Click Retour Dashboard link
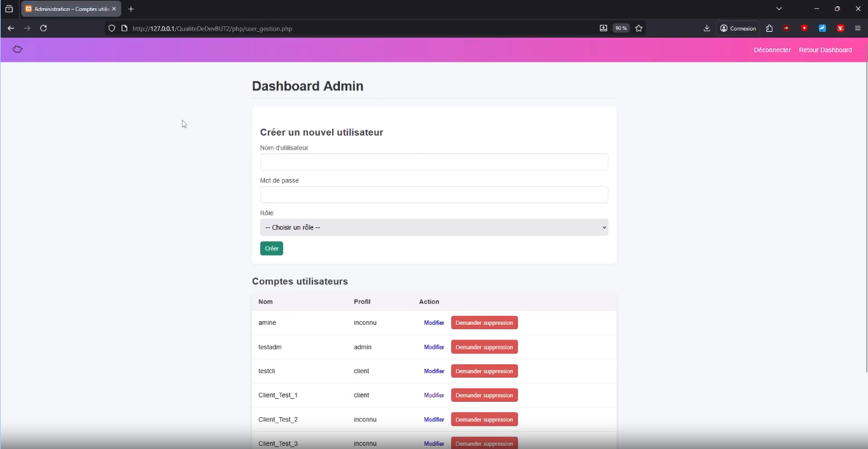Image resolution: width=868 pixels, height=449 pixels. point(825,50)
